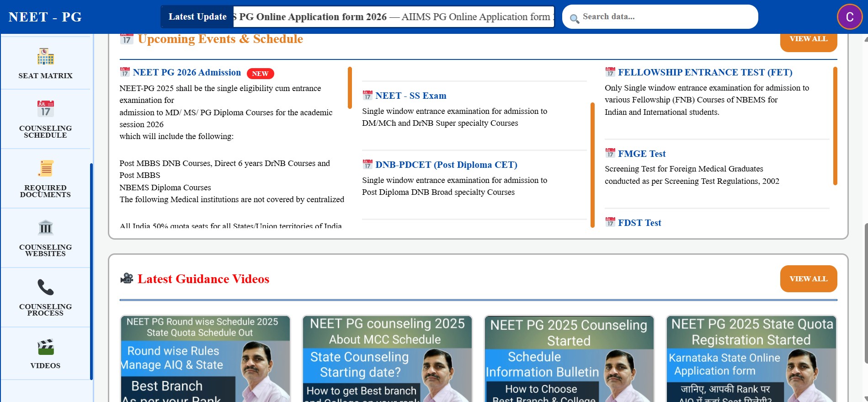Viewport: 868px width, 402px height.
Task: Click calendar icon next to FMGE Test
Action: coord(610,154)
